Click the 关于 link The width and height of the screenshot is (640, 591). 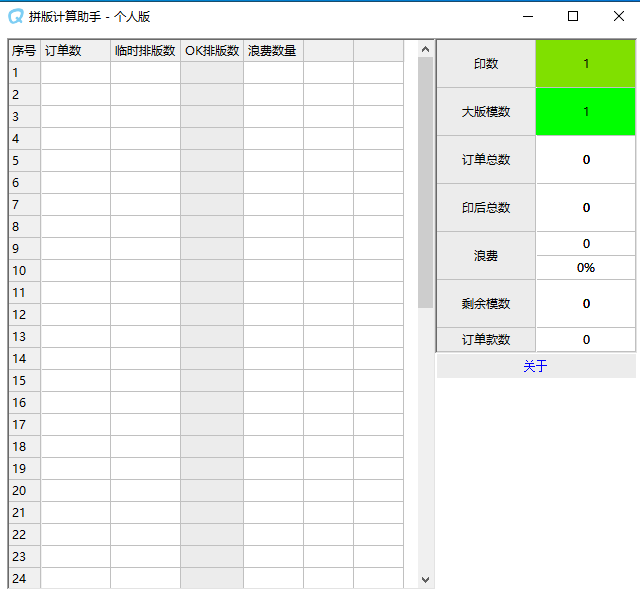[x=535, y=366]
